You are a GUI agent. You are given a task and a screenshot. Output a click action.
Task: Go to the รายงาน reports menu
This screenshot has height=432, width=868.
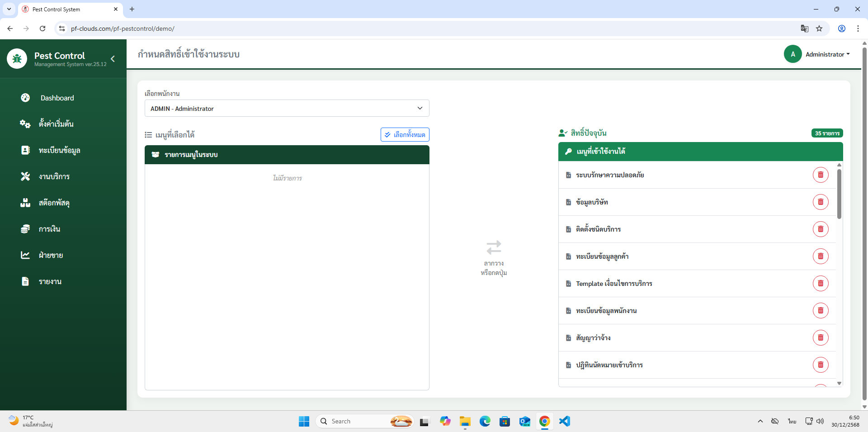tap(50, 282)
